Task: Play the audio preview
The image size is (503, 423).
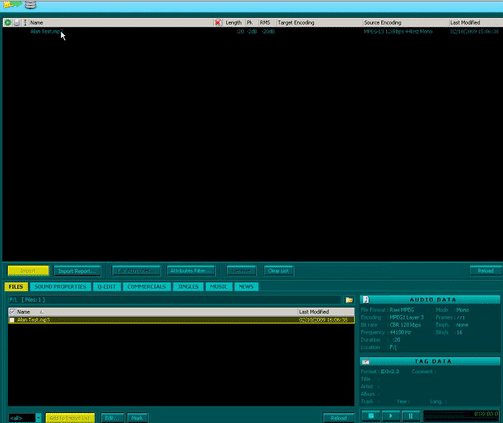Action: point(390,416)
